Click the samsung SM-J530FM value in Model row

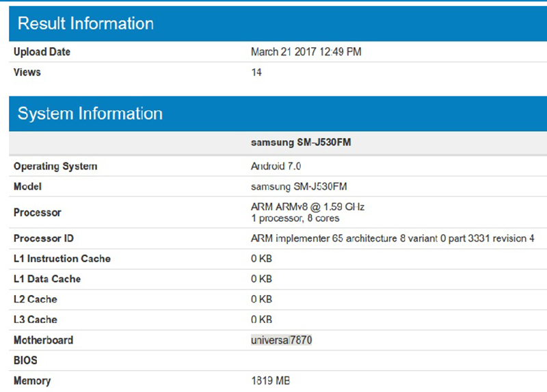[300, 186]
